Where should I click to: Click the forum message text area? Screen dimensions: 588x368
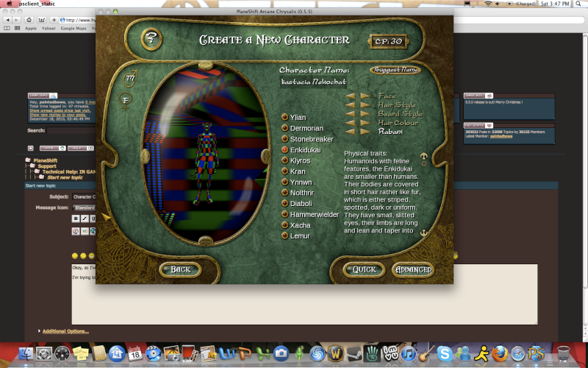point(304,294)
